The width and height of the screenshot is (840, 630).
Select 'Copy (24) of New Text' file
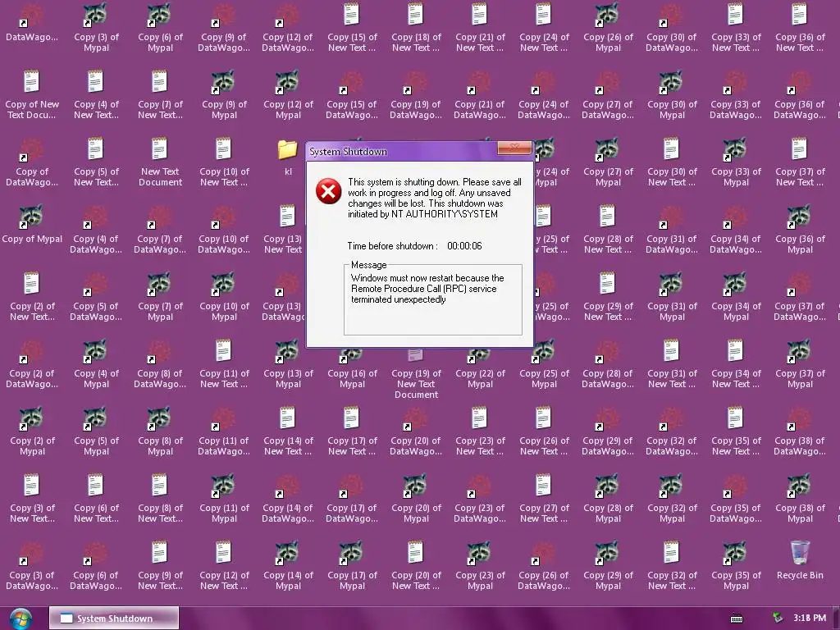544,27
